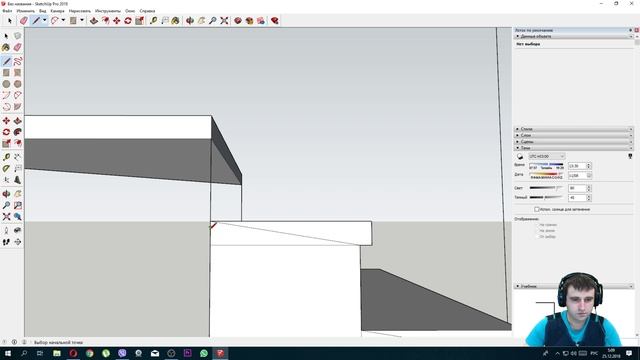
Task: Open the Shapes tool dropdown arrow in top toolbar
Action: pyautogui.click(x=82, y=20)
